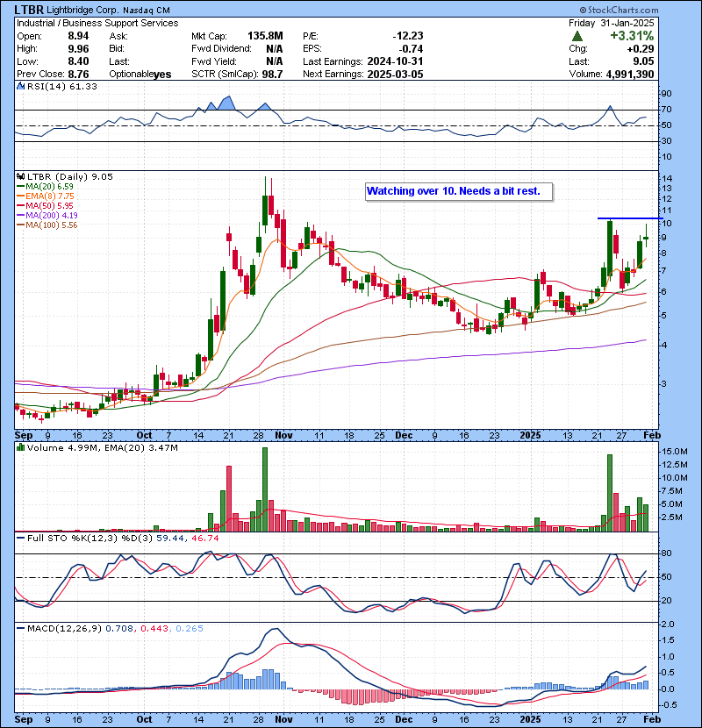The height and width of the screenshot is (728, 702).
Task: Click the Prev Close value 8.76
Action: [x=78, y=75]
